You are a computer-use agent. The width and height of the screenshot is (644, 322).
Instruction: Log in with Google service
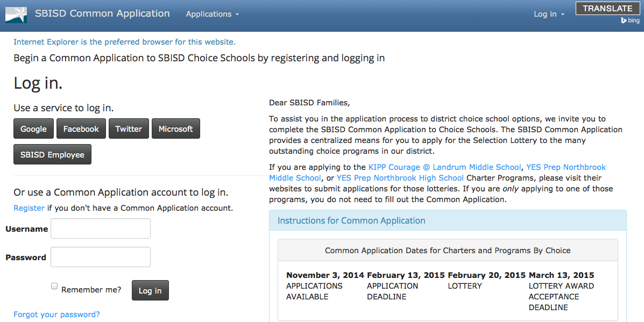(x=33, y=129)
